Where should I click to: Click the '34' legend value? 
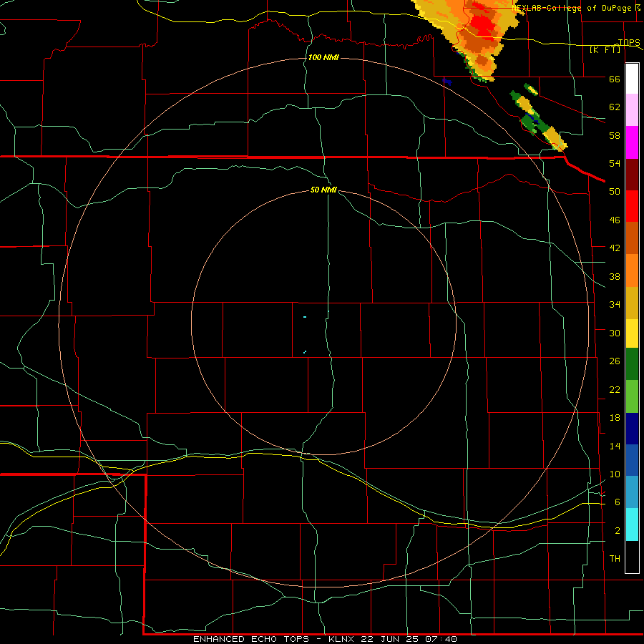click(615, 304)
